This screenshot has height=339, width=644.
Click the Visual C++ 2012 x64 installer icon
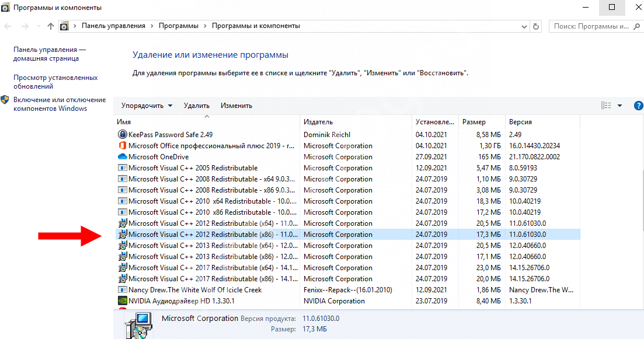pos(123,223)
